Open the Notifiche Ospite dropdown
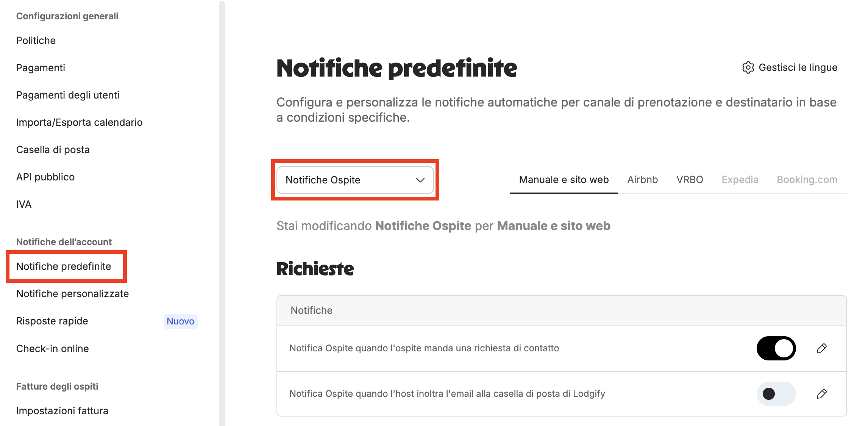 355,180
